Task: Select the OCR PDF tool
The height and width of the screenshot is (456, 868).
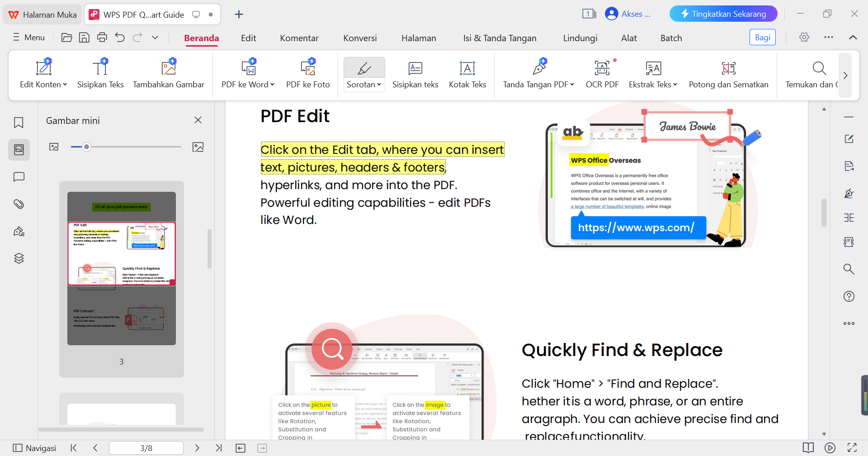Action: (602, 74)
